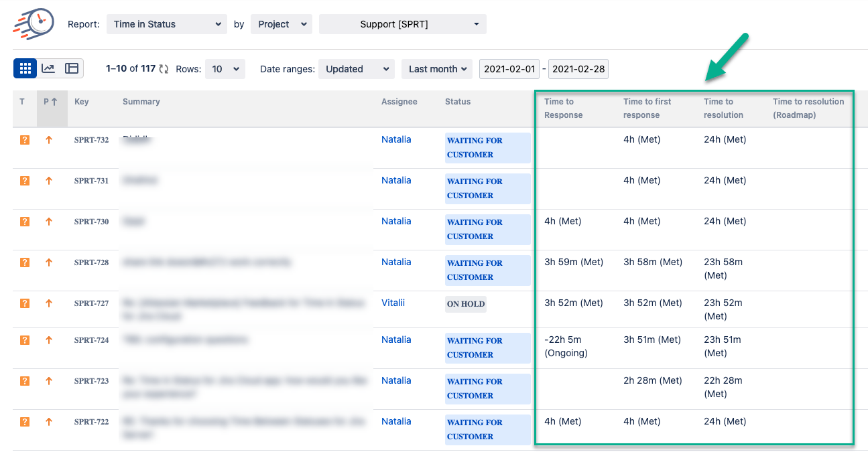
Task: Select the grid view icon
Action: click(25, 68)
